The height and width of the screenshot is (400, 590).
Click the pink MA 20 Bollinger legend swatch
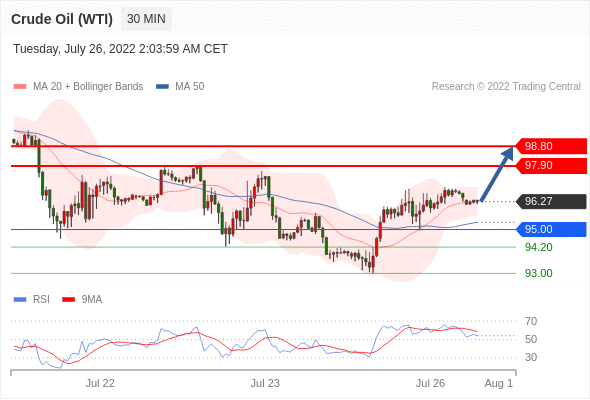click(20, 87)
